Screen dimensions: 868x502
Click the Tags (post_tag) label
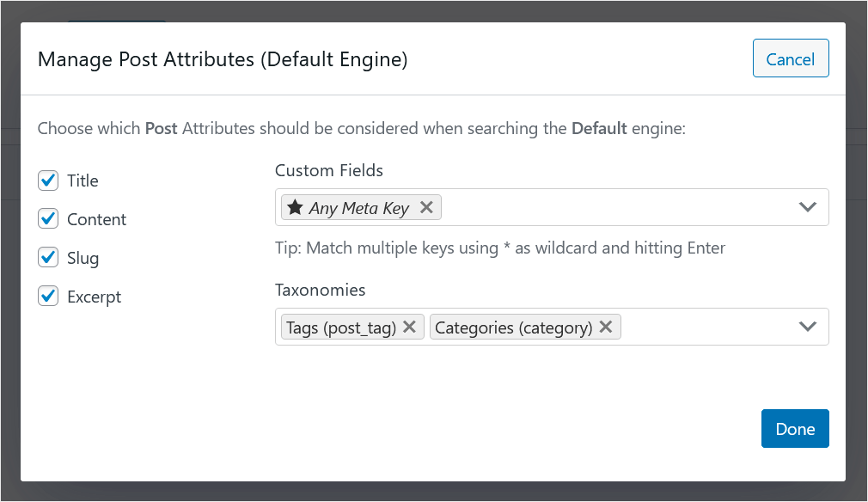[x=341, y=328]
